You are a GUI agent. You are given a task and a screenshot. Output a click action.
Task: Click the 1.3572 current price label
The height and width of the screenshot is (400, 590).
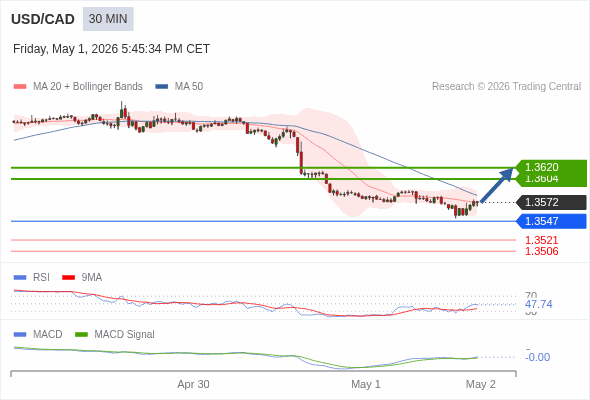pyautogui.click(x=551, y=202)
